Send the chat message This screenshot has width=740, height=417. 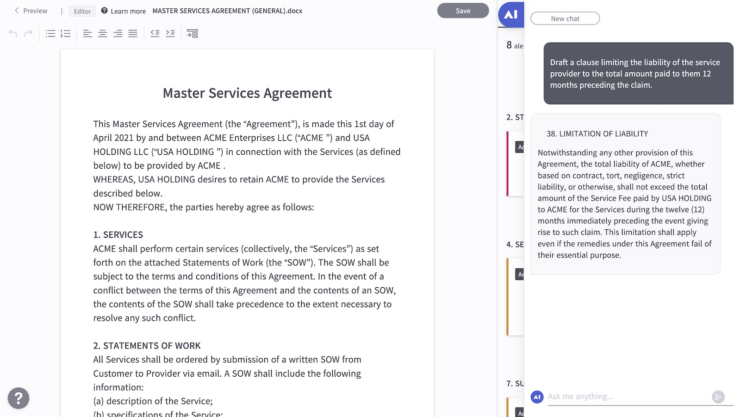point(718,396)
